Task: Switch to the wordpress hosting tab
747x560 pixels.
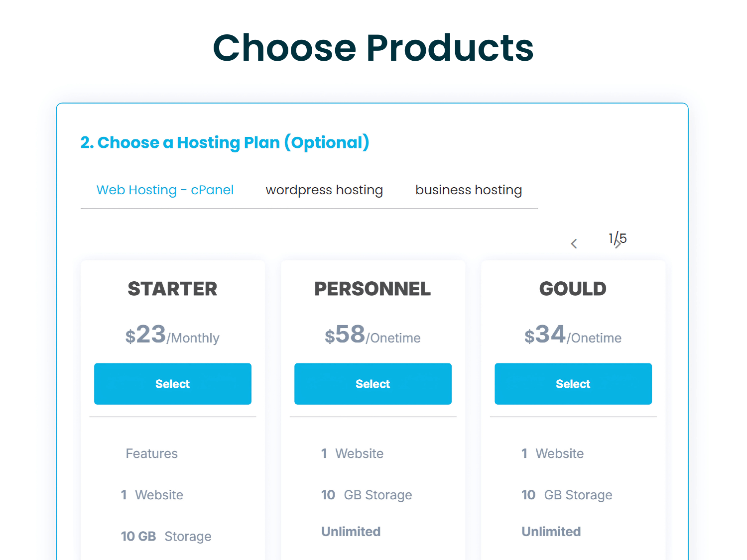Action: [x=324, y=190]
